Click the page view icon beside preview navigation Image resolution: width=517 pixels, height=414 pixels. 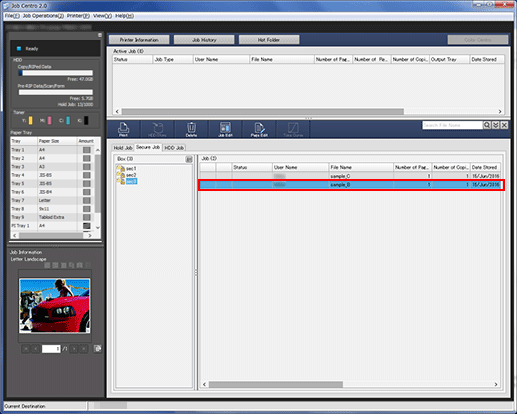[98, 349]
